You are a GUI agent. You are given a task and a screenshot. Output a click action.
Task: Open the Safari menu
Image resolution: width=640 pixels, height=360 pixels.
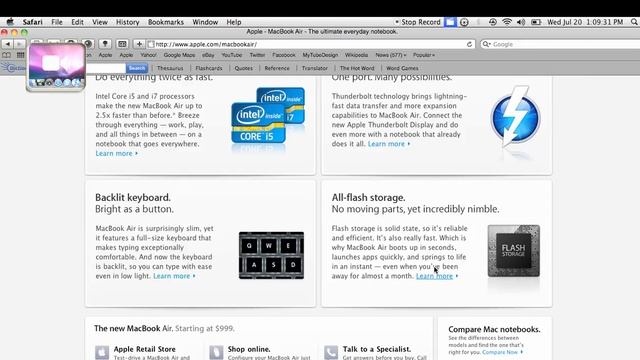pyautogui.click(x=33, y=22)
